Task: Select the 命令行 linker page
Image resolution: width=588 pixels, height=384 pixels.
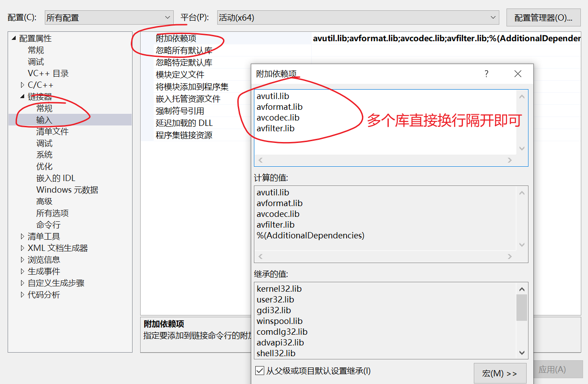Action: tap(48, 225)
